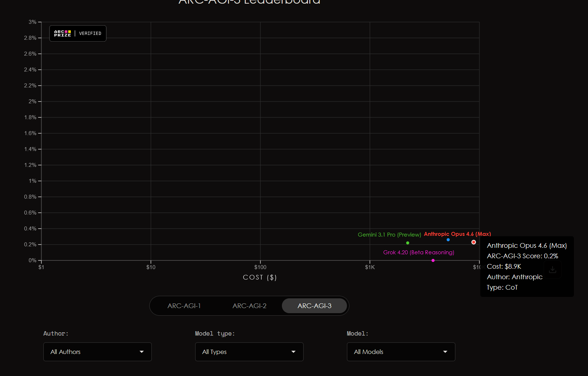Open the All Authors dropdown
The width and height of the screenshot is (588, 376).
[x=98, y=352]
